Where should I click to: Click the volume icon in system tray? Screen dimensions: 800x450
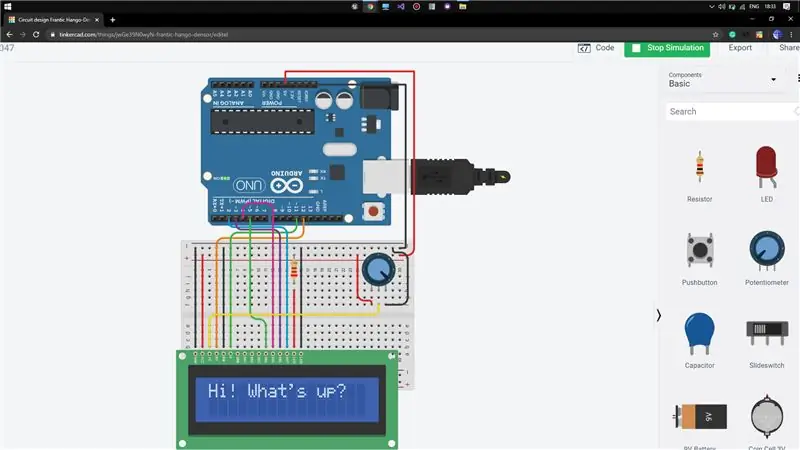tap(721, 7)
